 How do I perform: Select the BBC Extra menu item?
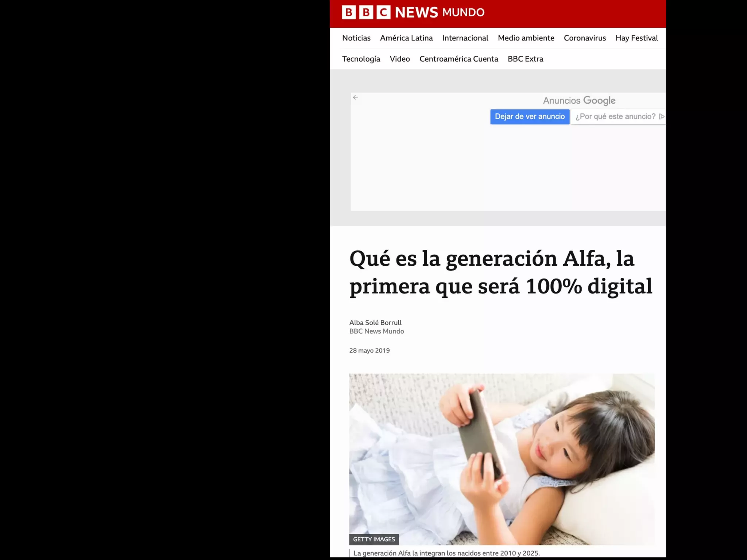[525, 59]
